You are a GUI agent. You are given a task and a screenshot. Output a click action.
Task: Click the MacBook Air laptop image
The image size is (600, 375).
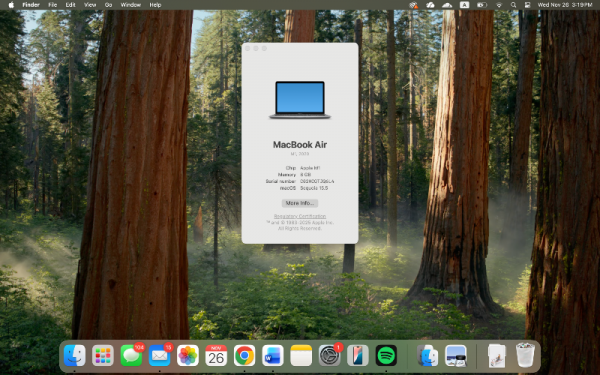pyautogui.click(x=300, y=100)
